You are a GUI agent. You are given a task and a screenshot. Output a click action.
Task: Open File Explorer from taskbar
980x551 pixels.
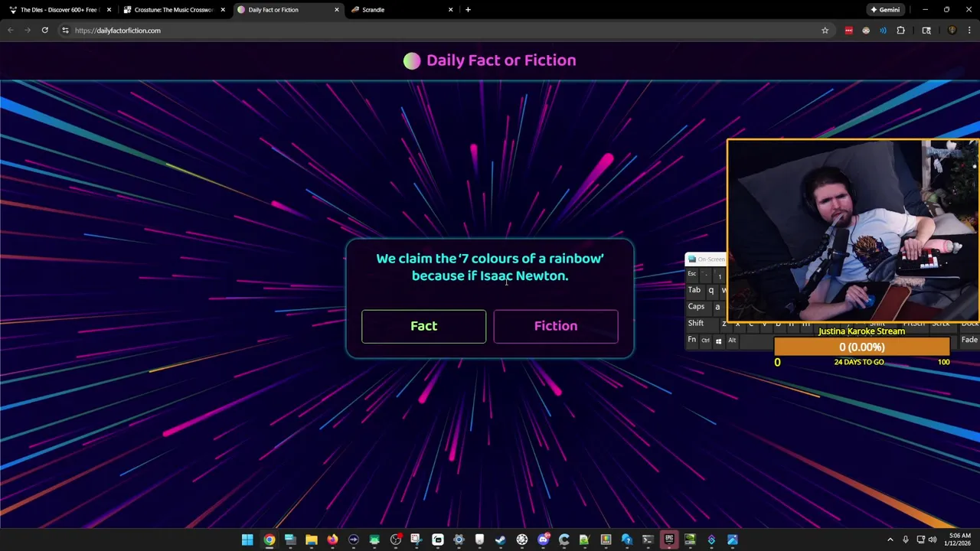click(311, 540)
